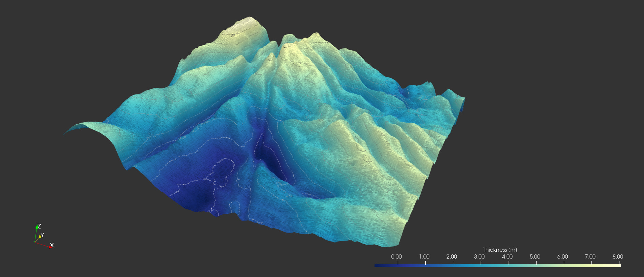Screen dimensions: 644x277
Task: Click the X label on orientation axes
Action: [52, 245]
